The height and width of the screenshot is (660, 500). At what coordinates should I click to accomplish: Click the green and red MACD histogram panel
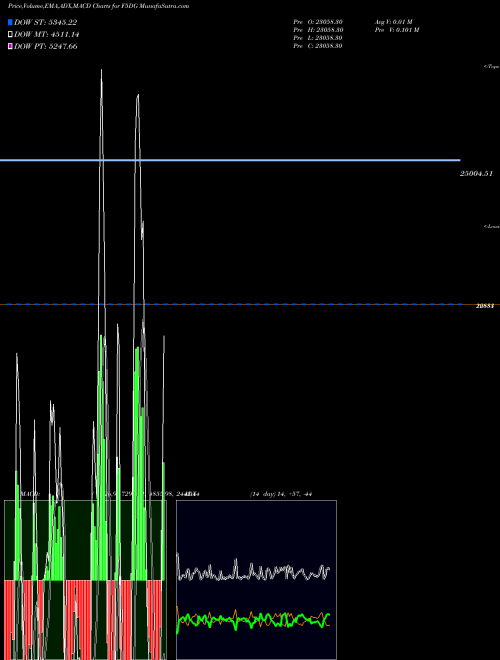85,580
